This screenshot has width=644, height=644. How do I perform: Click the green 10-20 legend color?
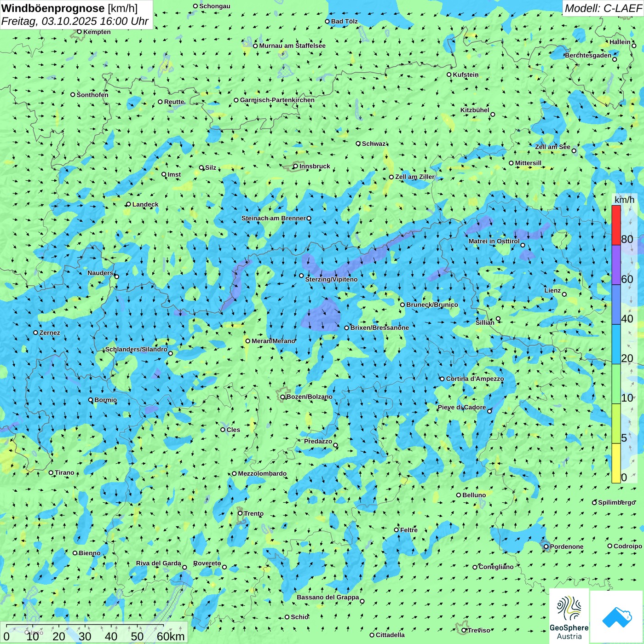tap(616, 384)
